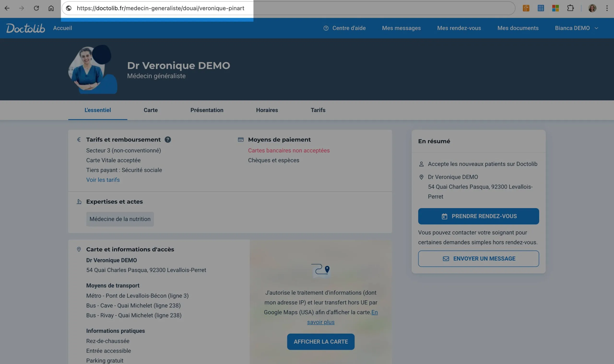Click the browser home icon

pos(51,8)
